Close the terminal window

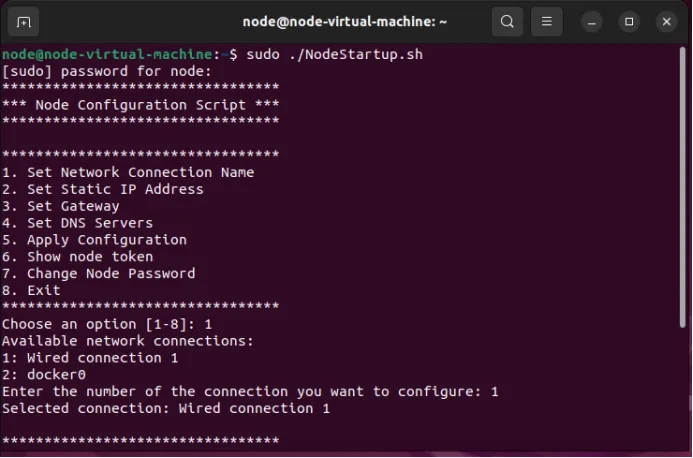[x=667, y=22]
